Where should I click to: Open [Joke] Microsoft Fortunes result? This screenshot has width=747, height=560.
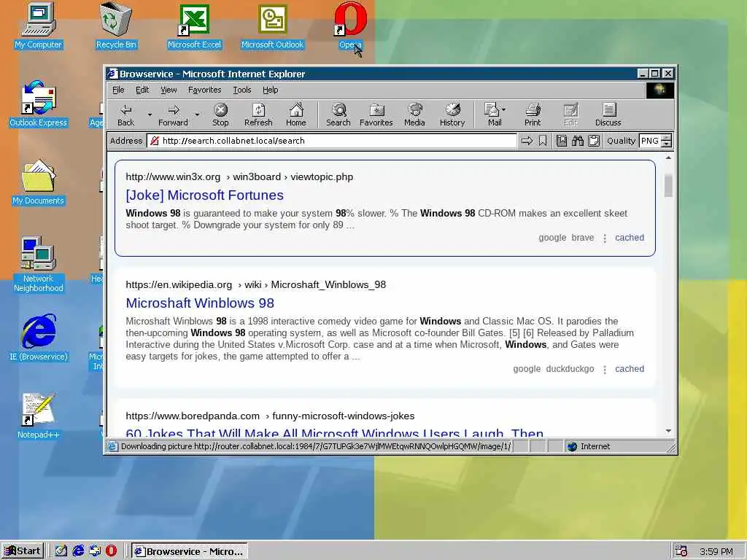point(204,195)
